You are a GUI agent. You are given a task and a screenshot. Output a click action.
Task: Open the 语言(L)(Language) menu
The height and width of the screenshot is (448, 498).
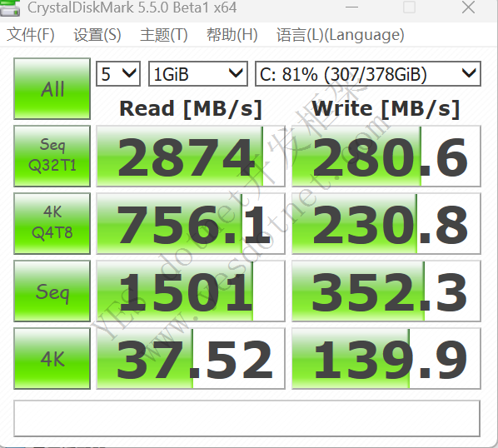click(x=341, y=35)
